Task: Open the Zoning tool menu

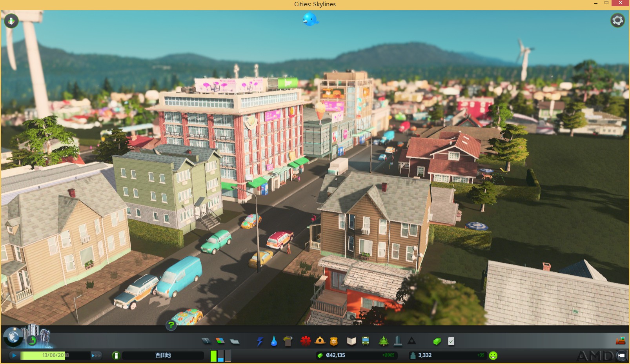Action: point(220,341)
